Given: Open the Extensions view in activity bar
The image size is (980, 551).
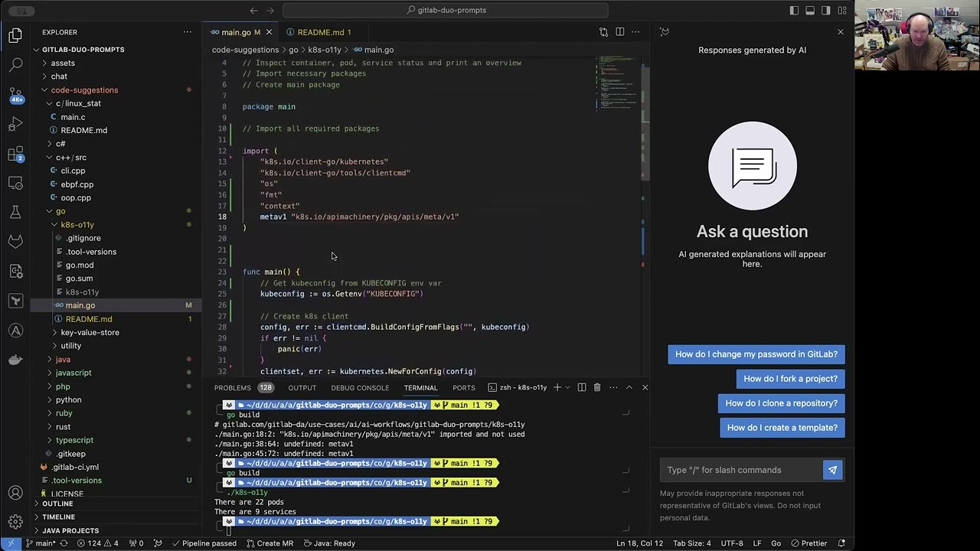Looking at the screenshot, I should tap(15, 154).
